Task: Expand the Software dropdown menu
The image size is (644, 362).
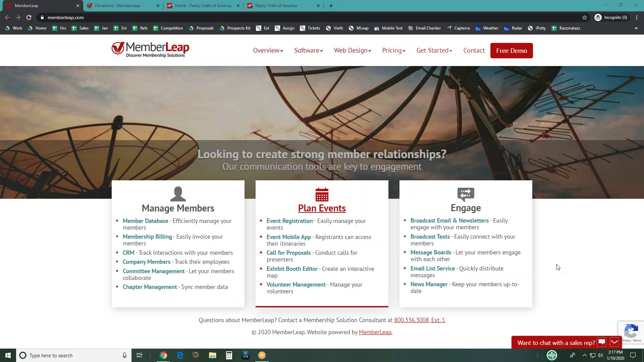Action: coord(309,51)
